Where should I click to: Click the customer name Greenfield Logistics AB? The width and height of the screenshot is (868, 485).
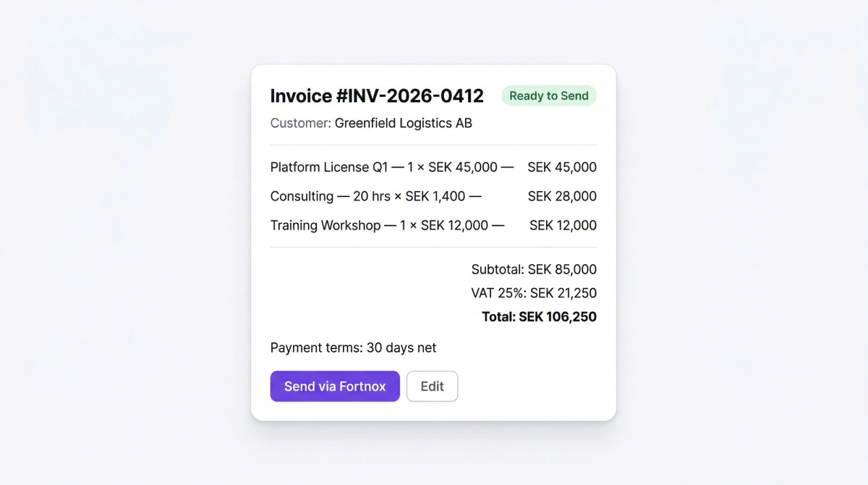point(402,123)
